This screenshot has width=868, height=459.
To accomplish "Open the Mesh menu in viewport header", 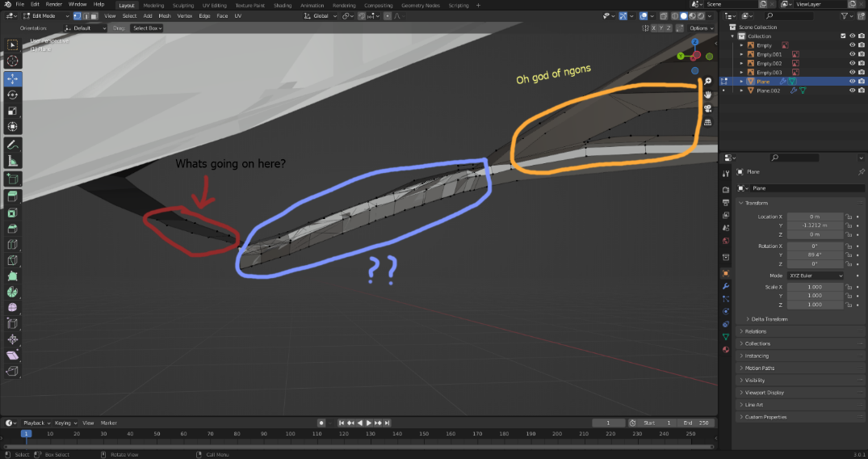I will coord(165,16).
